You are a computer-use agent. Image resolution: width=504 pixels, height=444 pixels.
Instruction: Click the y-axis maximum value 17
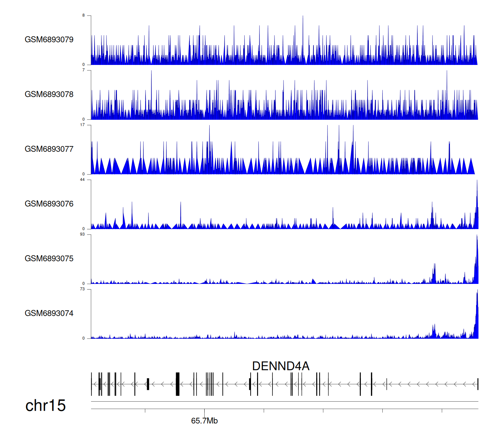[82, 125]
